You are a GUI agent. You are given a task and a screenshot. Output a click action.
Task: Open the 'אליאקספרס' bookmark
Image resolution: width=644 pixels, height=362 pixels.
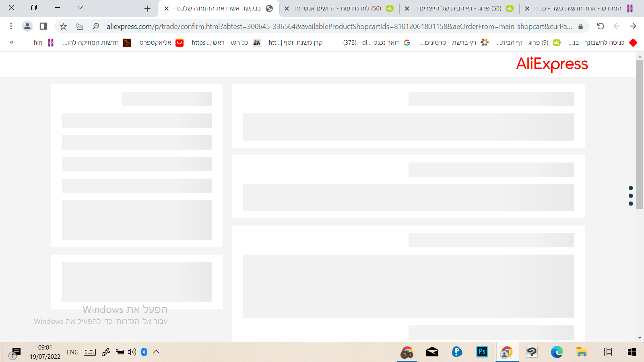(x=161, y=43)
